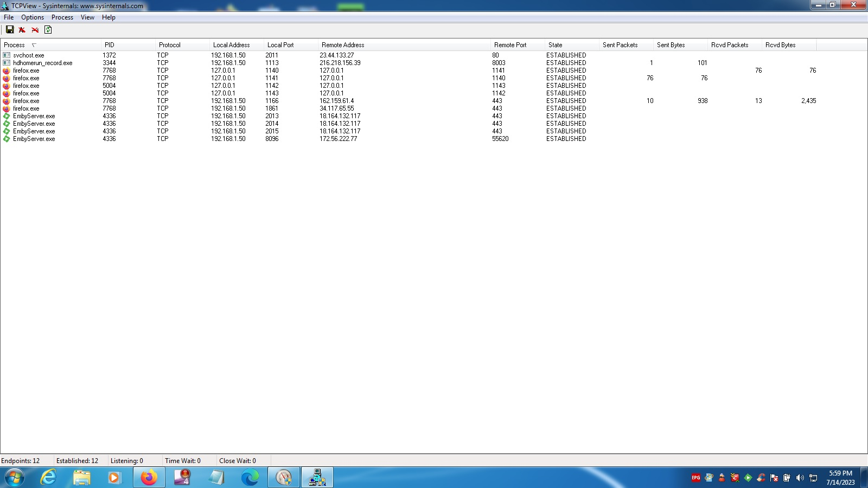
Task: Click the gauge icon on the taskbar
Action: tap(284, 478)
